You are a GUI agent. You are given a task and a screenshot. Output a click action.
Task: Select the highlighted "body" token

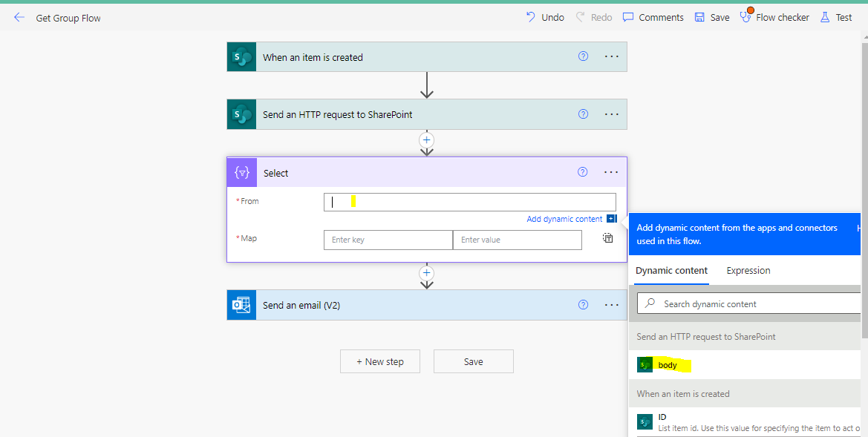tap(663, 364)
